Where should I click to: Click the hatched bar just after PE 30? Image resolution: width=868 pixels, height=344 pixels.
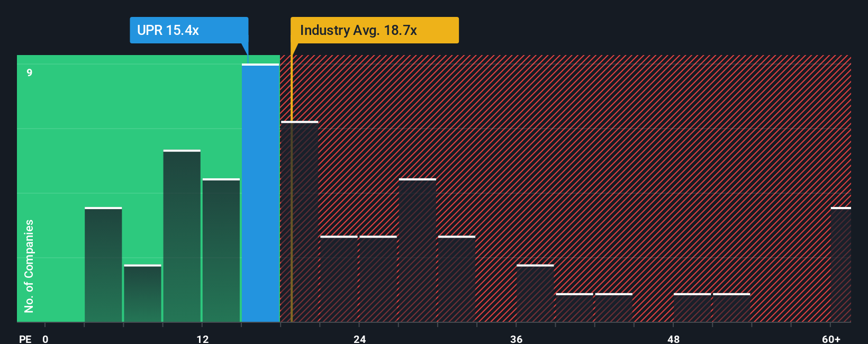click(457, 279)
